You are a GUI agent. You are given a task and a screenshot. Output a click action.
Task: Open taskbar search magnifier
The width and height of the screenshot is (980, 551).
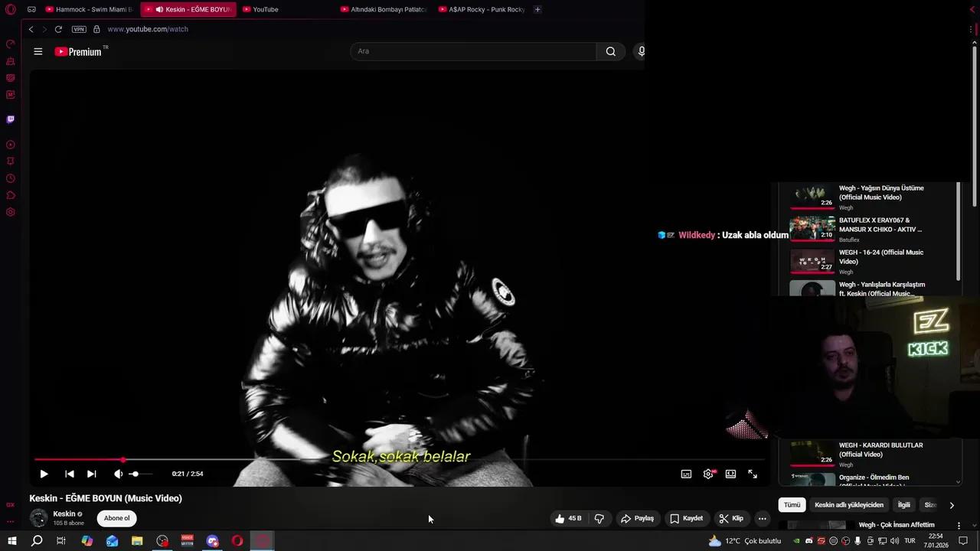click(37, 541)
